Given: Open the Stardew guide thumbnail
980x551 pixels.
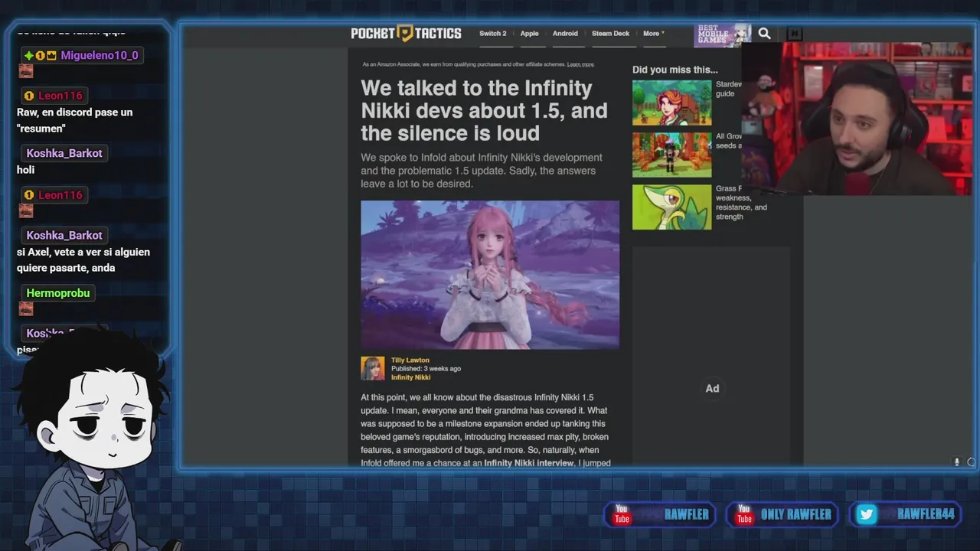Looking at the screenshot, I should 671,103.
